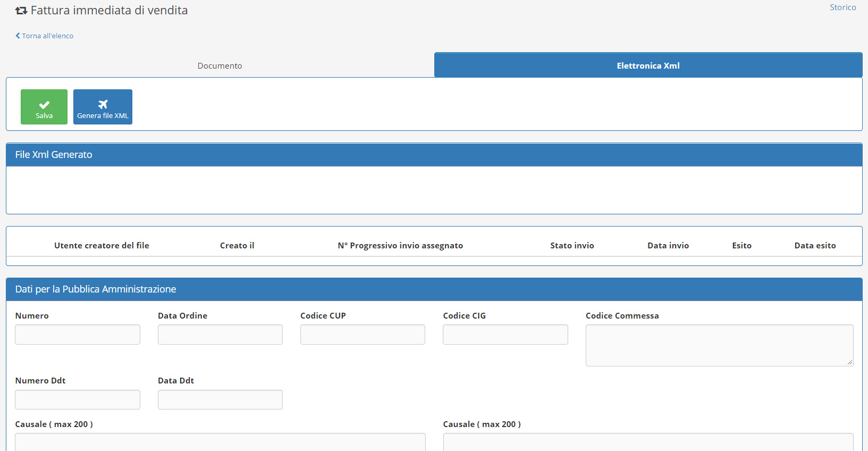Click the left Causale text area
Screen dimensions: 868x451
tap(220, 442)
